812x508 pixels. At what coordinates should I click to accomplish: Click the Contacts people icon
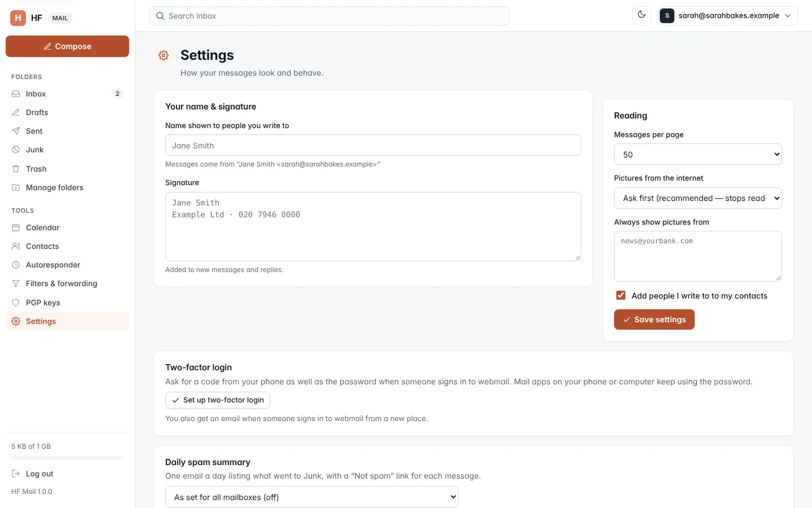pos(16,246)
